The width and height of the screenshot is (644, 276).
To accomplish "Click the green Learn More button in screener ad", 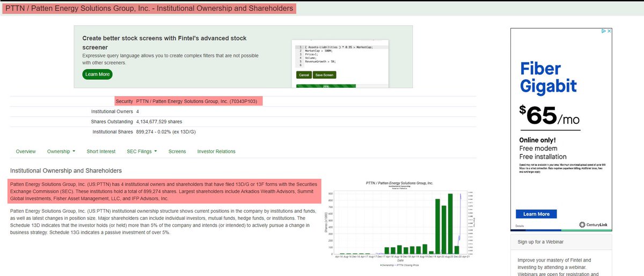I will pos(97,74).
